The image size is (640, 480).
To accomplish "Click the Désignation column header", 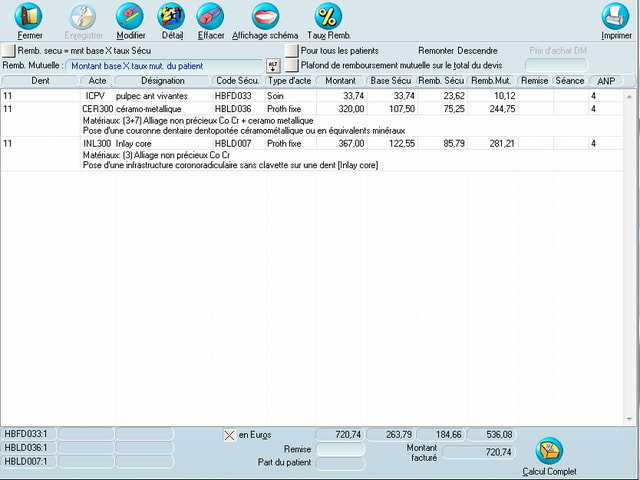I will coord(163,80).
